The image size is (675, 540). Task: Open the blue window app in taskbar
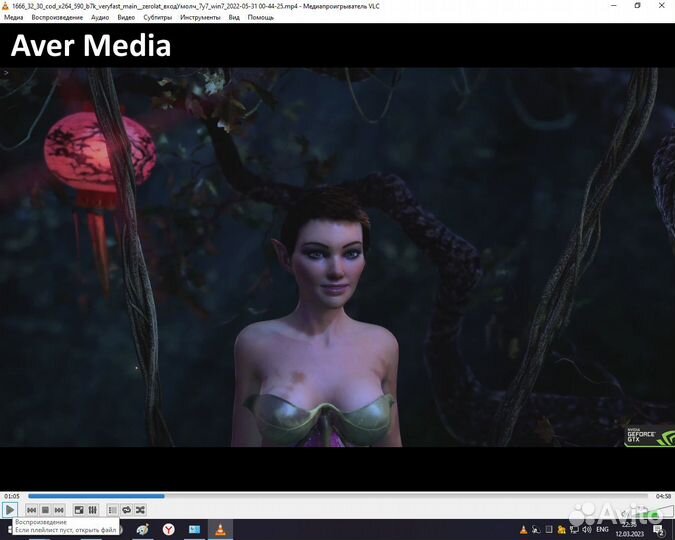[195, 529]
